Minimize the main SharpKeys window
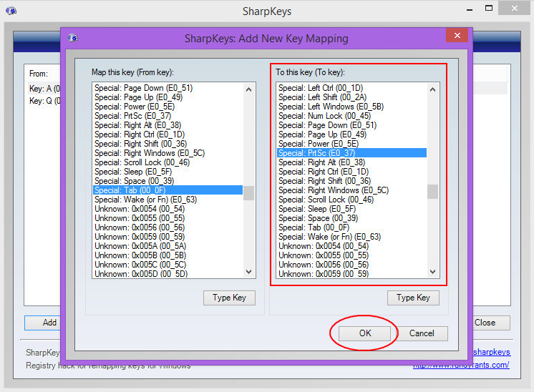534x392 pixels. [470, 9]
